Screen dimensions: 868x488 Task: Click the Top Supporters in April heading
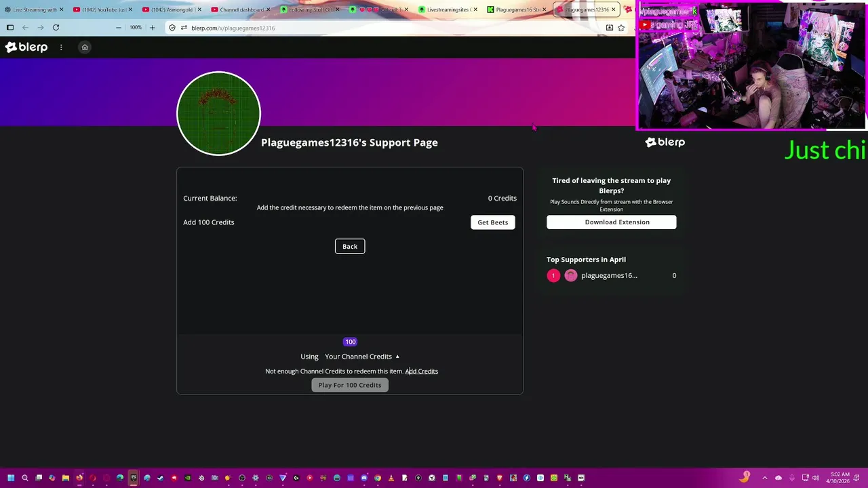coord(586,260)
